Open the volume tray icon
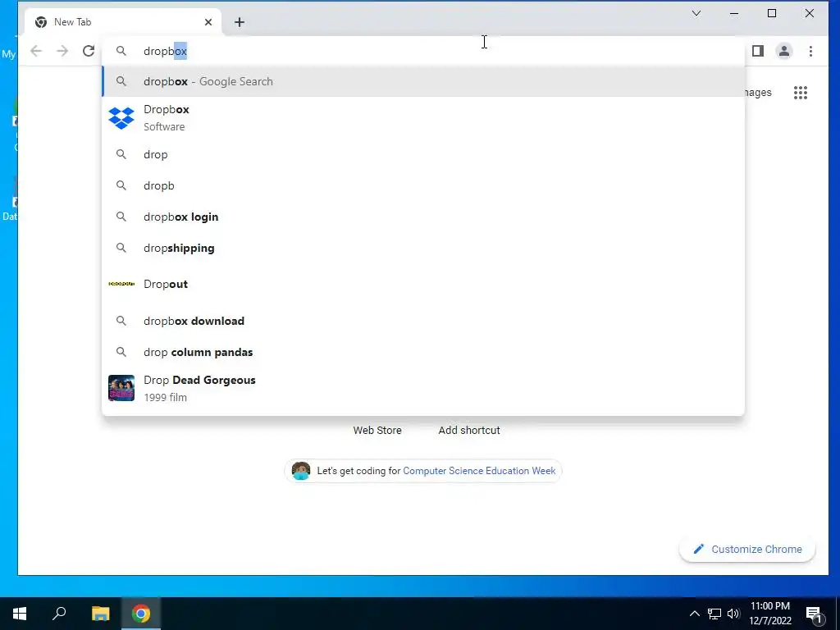This screenshot has width=840, height=630. pyautogui.click(x=733, y=614)
